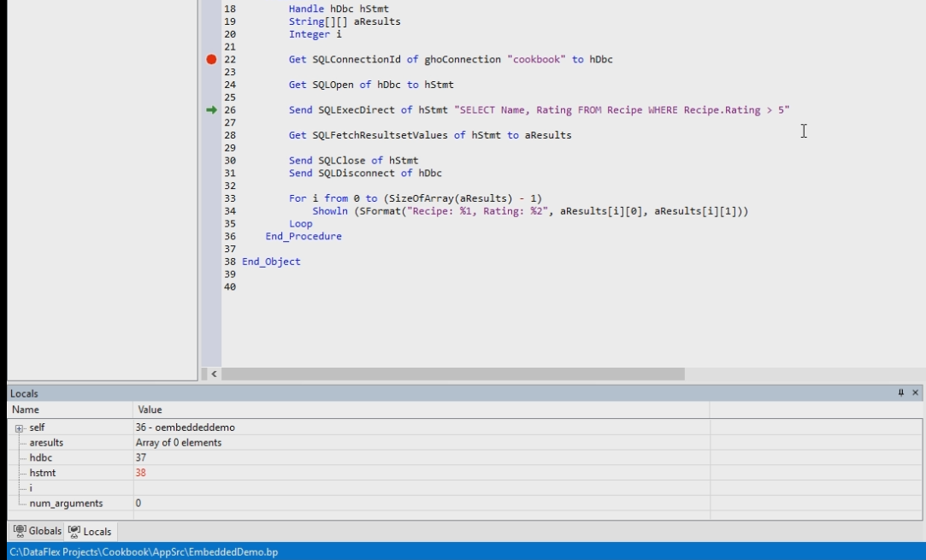Select the hstmt variable in Locals
The width and height of the screenshot is (926, 560).
pos(42,473)
